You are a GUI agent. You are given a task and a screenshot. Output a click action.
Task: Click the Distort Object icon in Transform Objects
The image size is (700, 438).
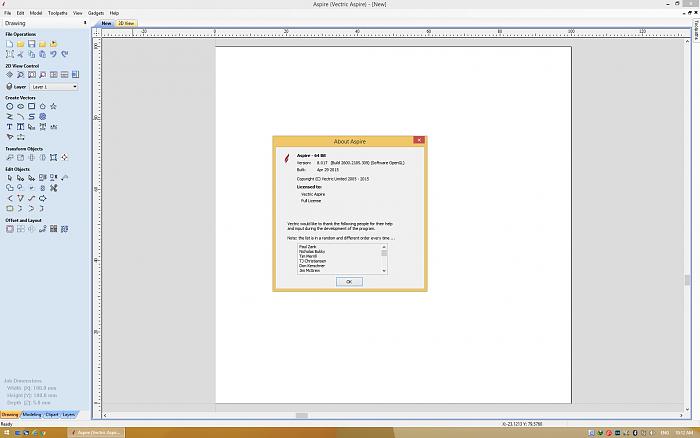(x=53, y=157)
